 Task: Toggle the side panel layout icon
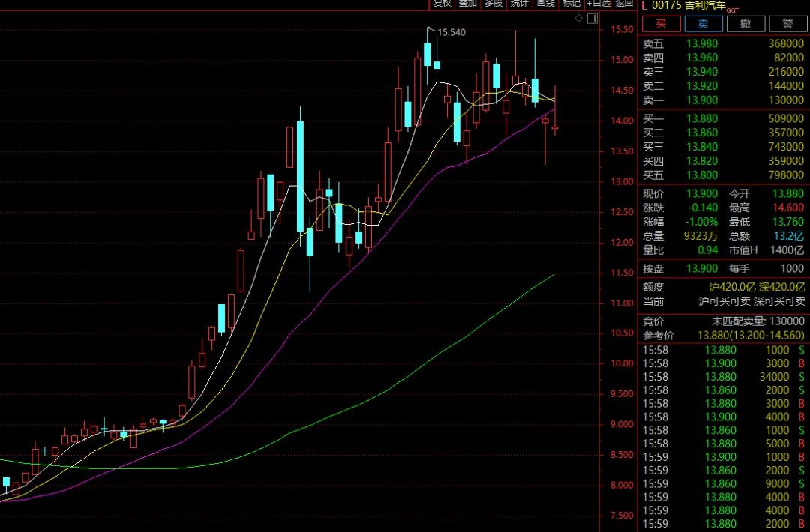(x=592, y=18)
